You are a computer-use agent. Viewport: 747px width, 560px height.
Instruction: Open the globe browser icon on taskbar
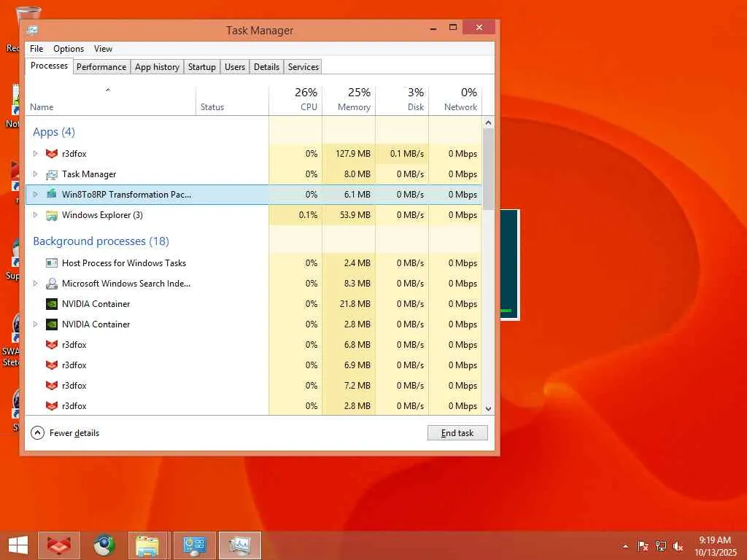tap(104, 545)
